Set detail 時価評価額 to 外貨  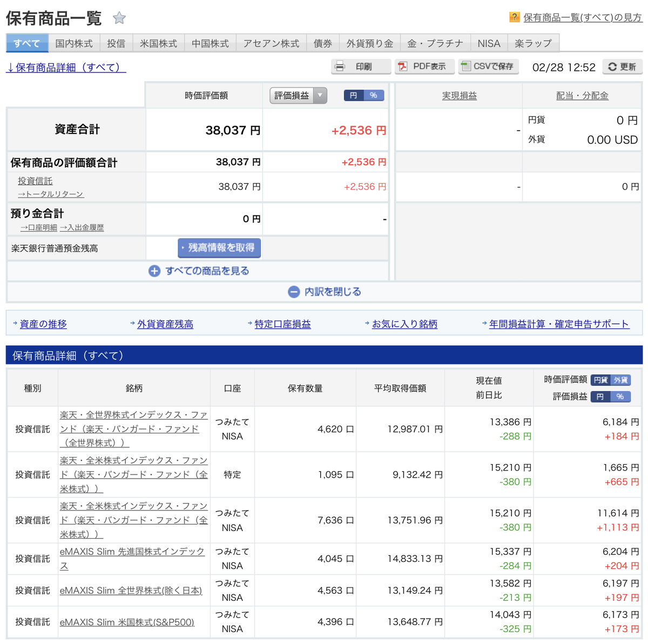[x=621, y=380]
